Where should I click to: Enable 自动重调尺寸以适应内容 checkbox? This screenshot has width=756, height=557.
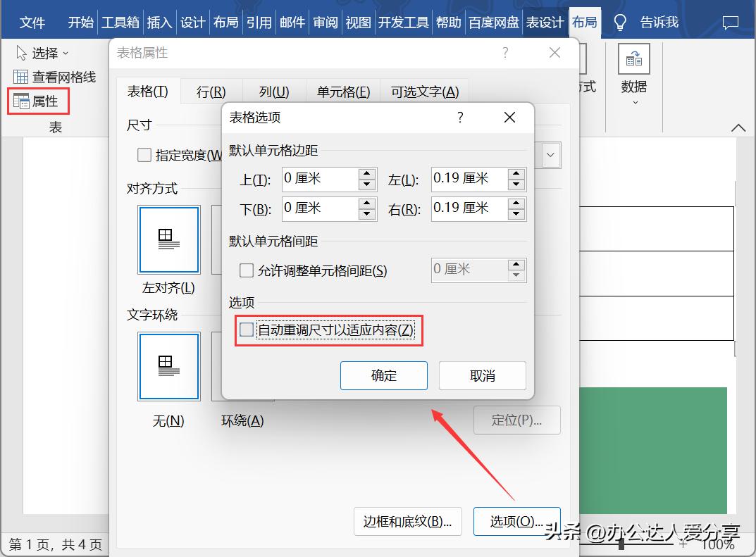point(245,330)
